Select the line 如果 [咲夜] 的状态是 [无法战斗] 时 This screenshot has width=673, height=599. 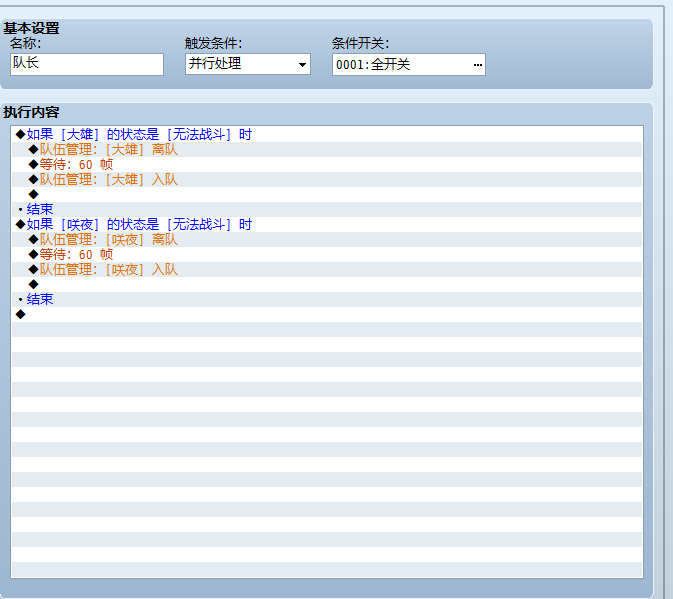(x=327, y=224)
